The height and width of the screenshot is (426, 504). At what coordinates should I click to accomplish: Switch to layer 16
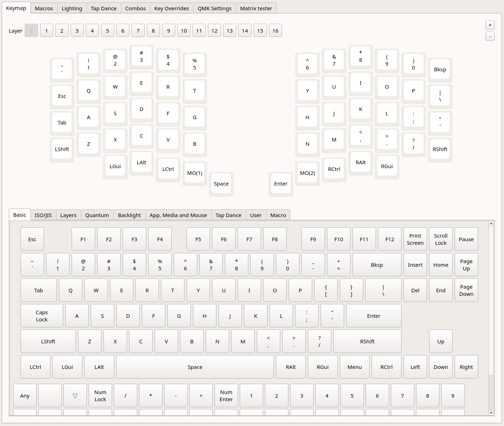coord(275,31)
